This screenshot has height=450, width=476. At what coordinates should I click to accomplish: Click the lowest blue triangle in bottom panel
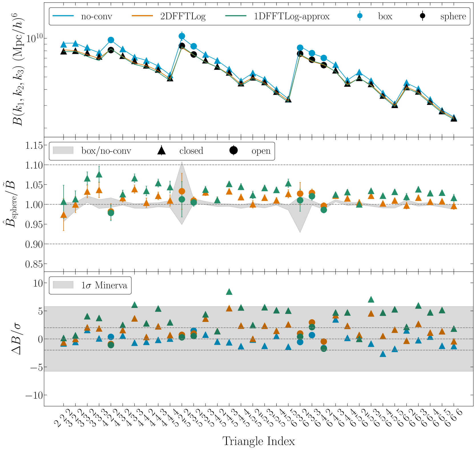pyautogui.click(x=383, y=354)
